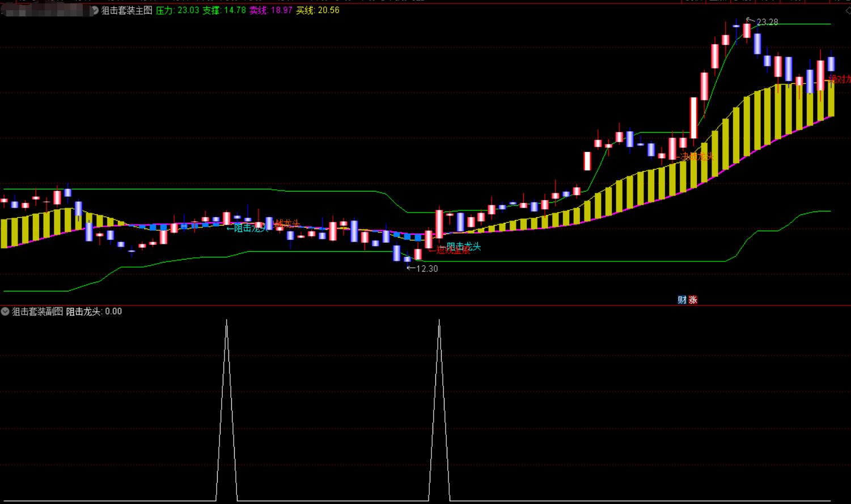Select the 卖线: 18.97 readout
851x504 pixels.
pyautogui.click(x=271, y=10)
